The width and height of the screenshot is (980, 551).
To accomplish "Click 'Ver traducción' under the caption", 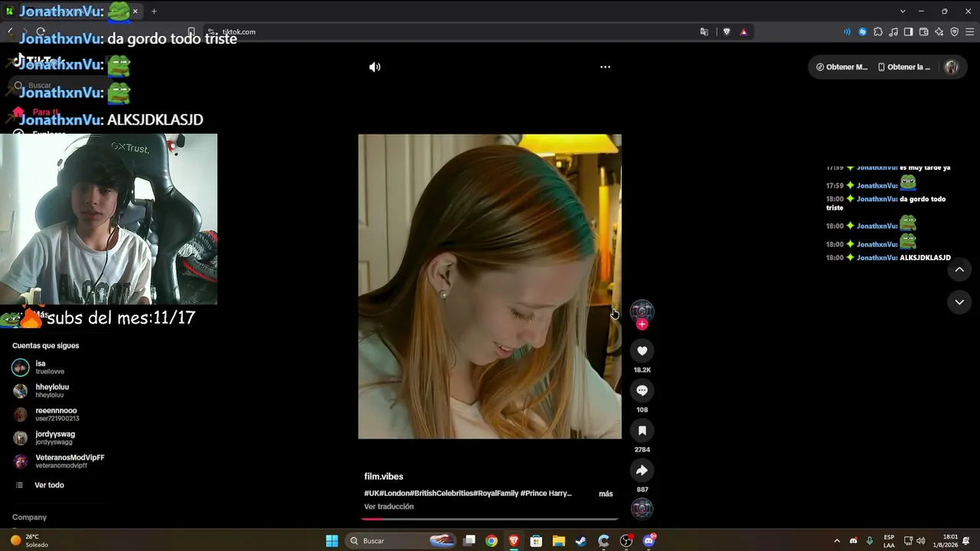I will click(389, 507).
